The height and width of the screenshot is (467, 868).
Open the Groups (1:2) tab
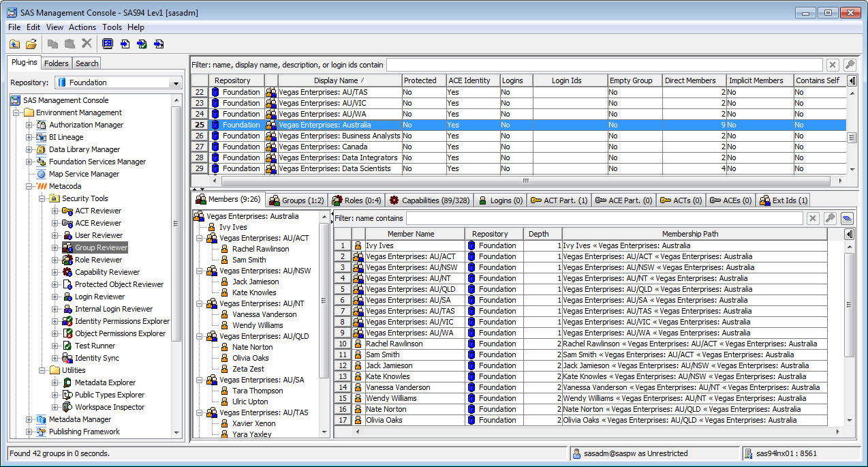pyautogui.click(x=296, y=200)
